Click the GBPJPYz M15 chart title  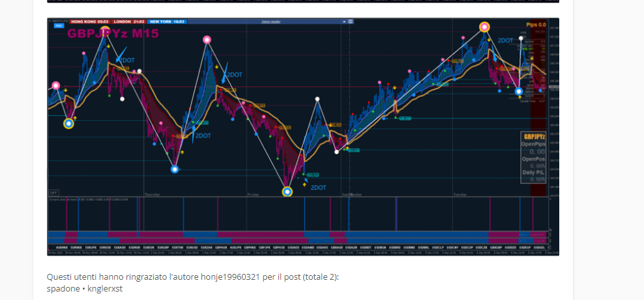pyautogui.click(x=113, y=34)
